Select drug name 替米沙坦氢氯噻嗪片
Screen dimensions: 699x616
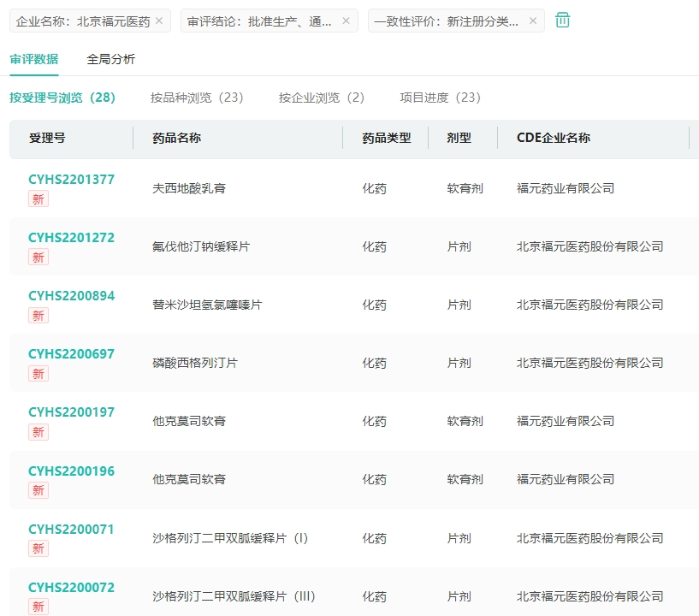[207, 305]
